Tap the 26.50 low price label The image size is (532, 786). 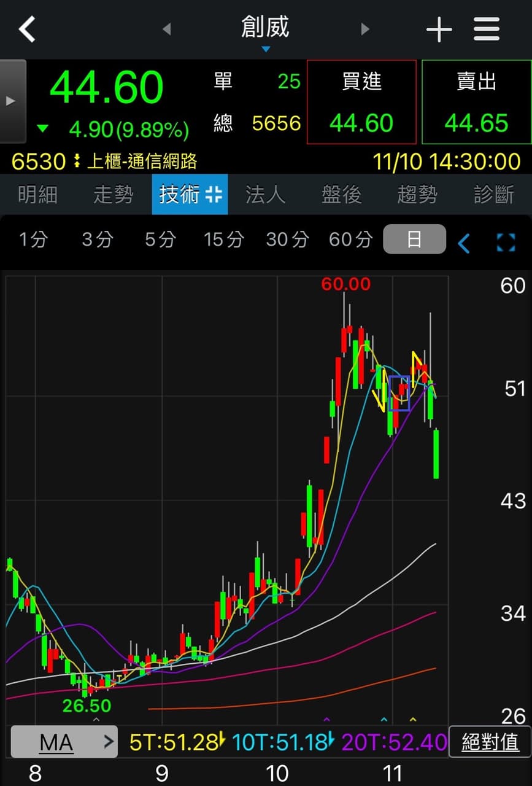87,706
